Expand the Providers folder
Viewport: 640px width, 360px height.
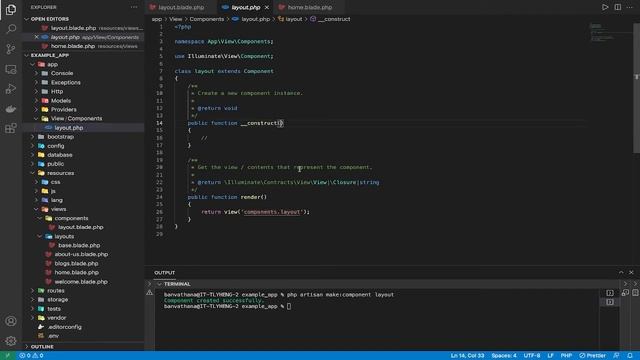[x=63, y=109]
